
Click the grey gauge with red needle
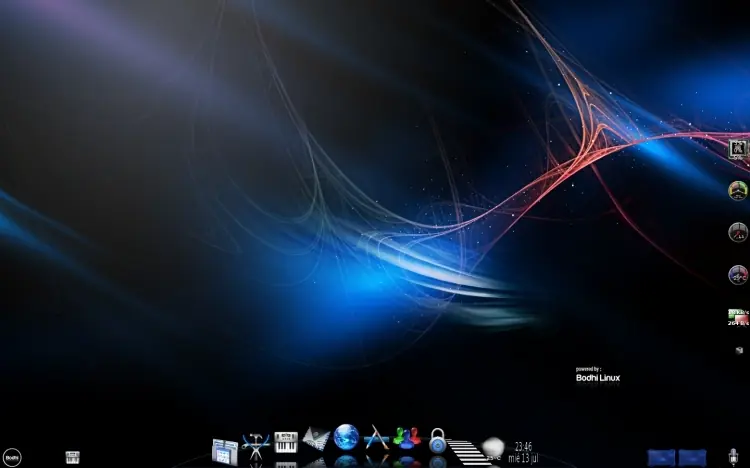point(738,233)
